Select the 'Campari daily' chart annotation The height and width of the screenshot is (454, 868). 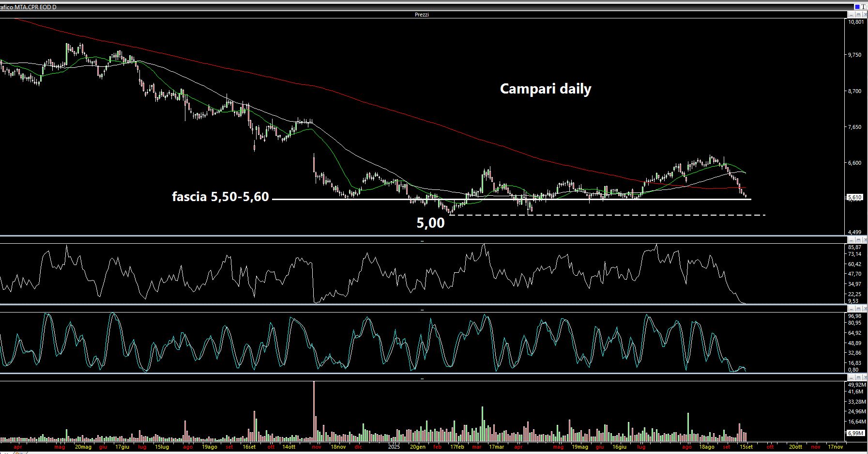tap(546, 89)
